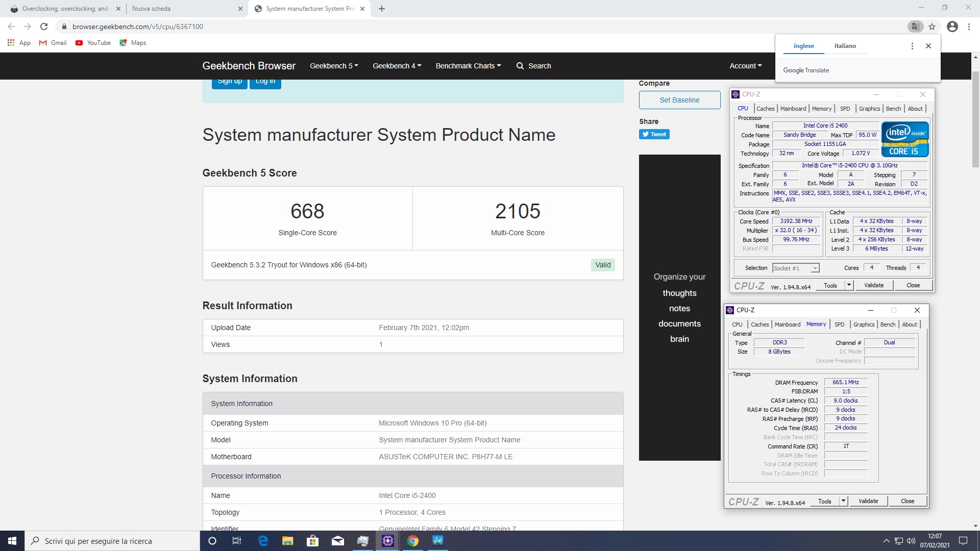
Task: Click the taskbar clock showing 12:07
Action: [935, 541]
